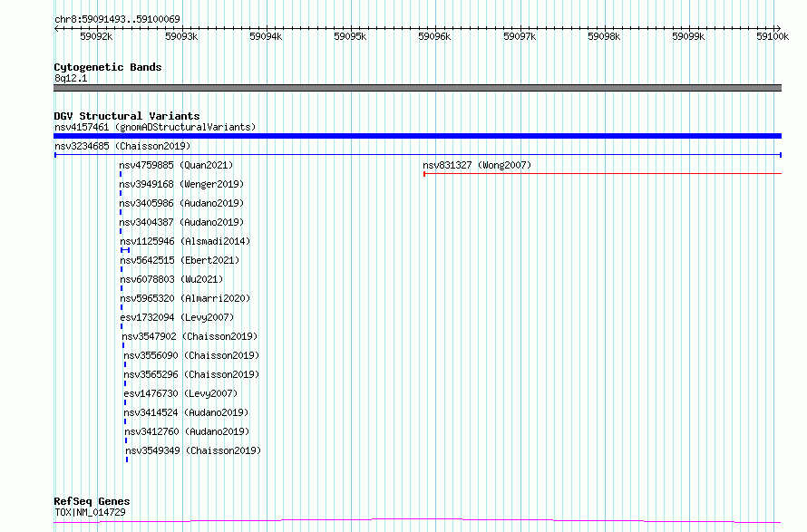
Task: Open variant nsv831327 (Wong2007) label
Action: point(477,165)
